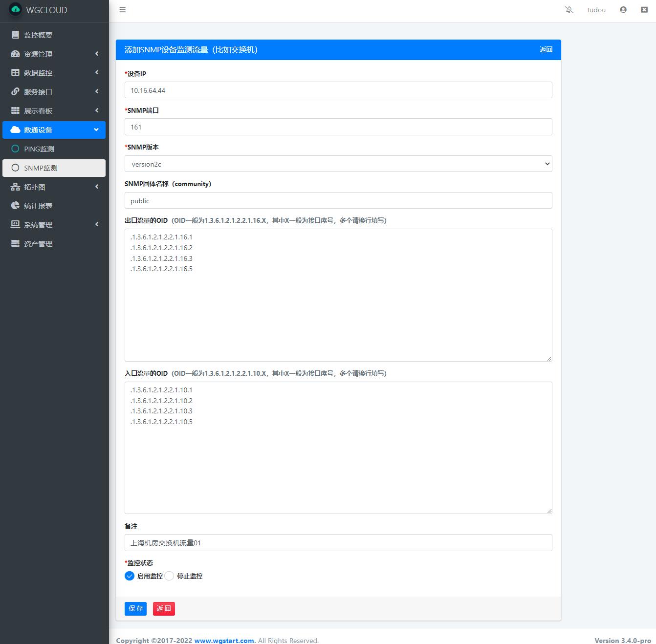Open the www.wgstart.com footer link
Viewport: 656px width, 644px height.
click(224, 641)
